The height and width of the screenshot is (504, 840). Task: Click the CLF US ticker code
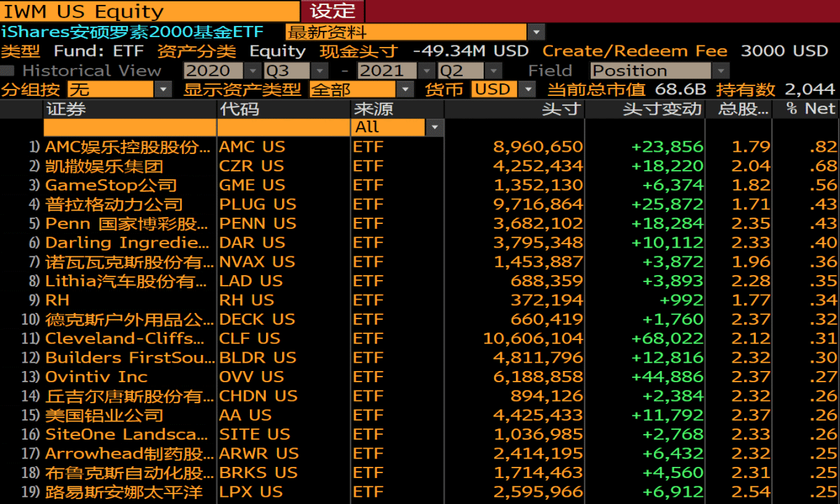[x=250, y=338]
